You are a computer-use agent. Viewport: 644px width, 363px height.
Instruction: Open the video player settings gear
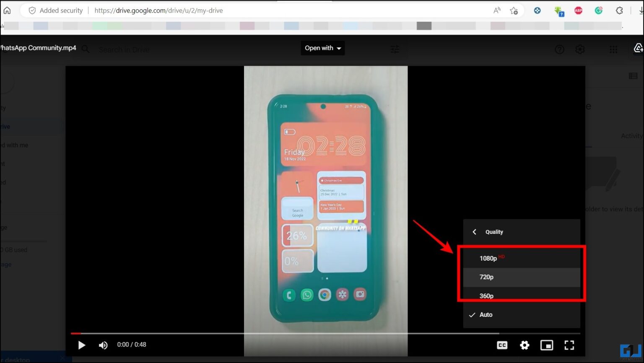(x=524, y=345)
